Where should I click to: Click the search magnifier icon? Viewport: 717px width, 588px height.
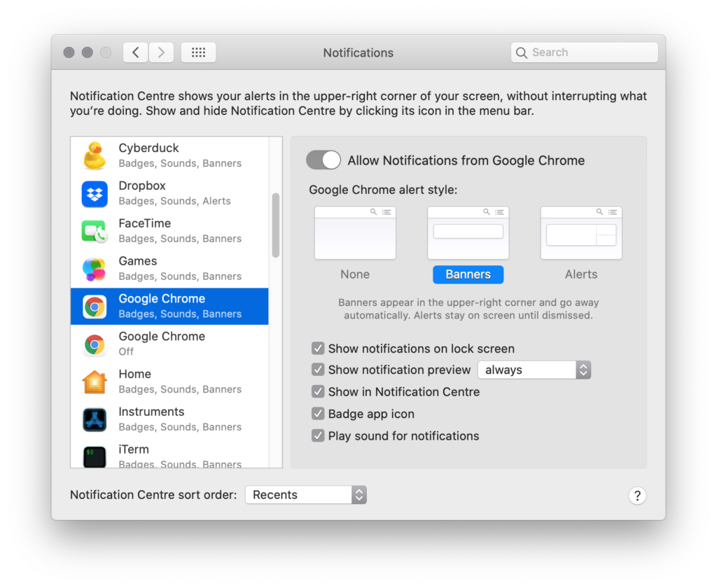tap(521, 52)
